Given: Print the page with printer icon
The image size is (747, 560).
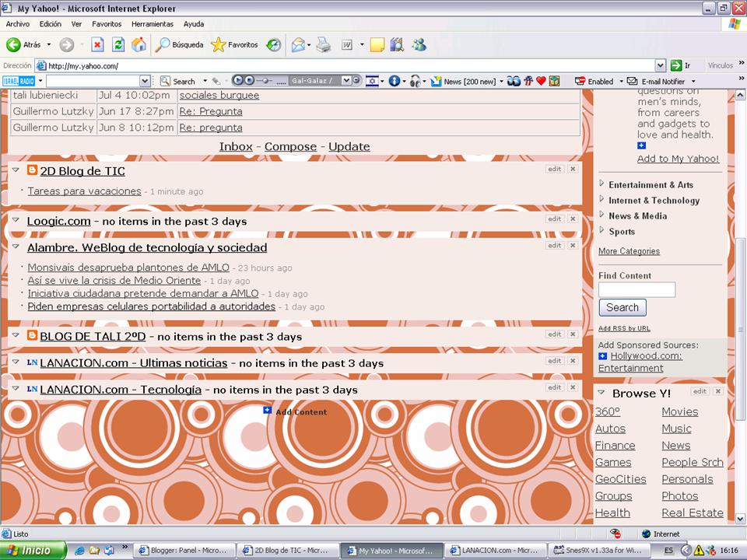Looking at the screenshot, I should pyautogui.click(x=324, y=45).
